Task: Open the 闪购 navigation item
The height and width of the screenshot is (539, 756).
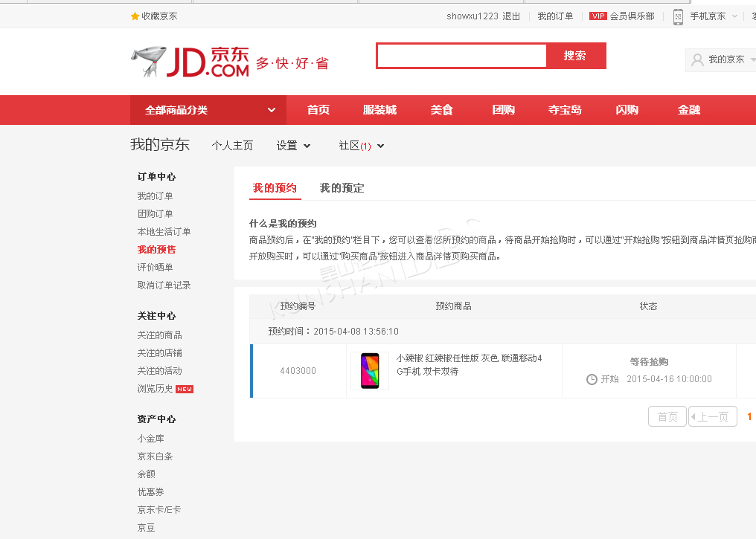Action: tap(627, 110)
